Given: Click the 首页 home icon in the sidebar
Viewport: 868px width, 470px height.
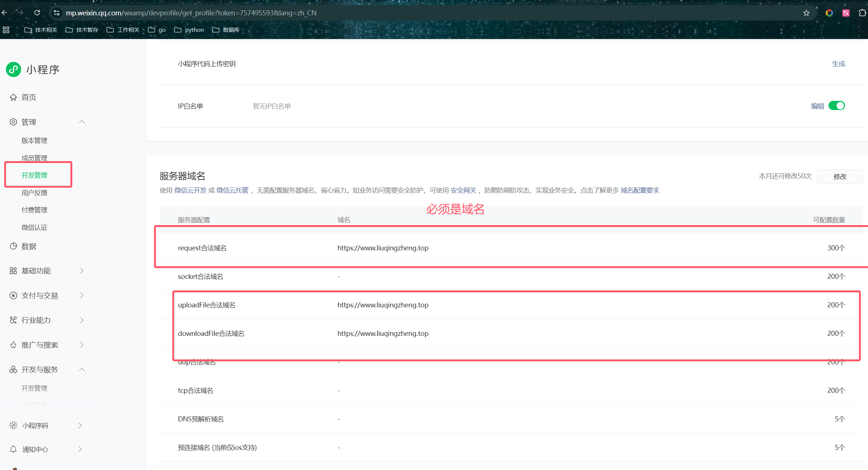Looking at the screenshot, I should click(x=14, y=97).
